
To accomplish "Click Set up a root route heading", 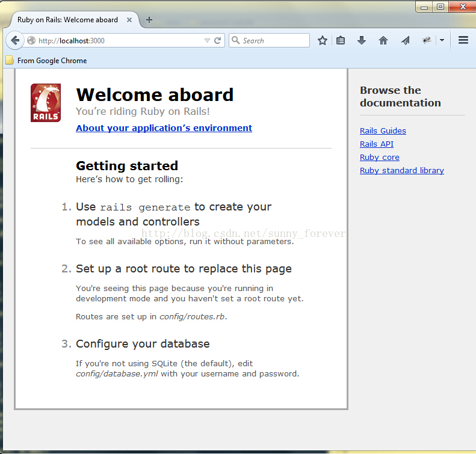I will (x=184, y=269).
